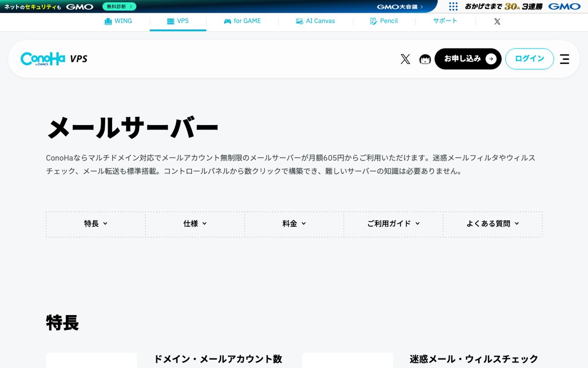Jump to よくある質問 section anchor
The height and width of the screenshot is (368, 588).
492,224
